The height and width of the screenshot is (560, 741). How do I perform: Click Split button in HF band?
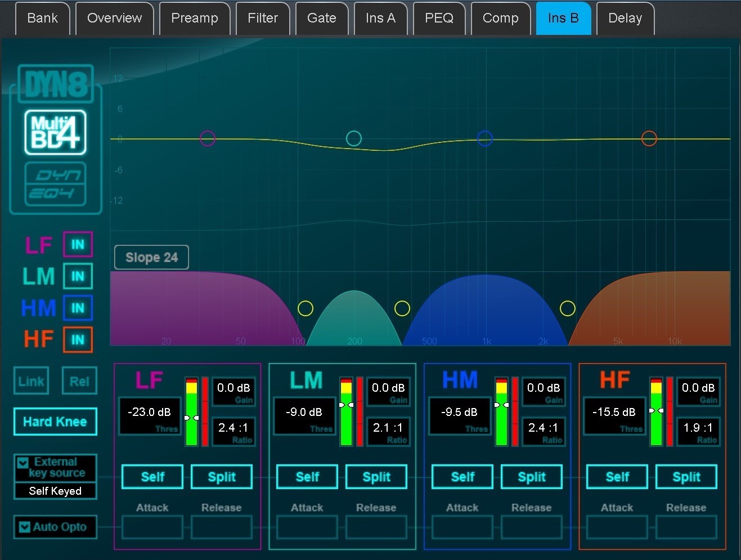686,477
